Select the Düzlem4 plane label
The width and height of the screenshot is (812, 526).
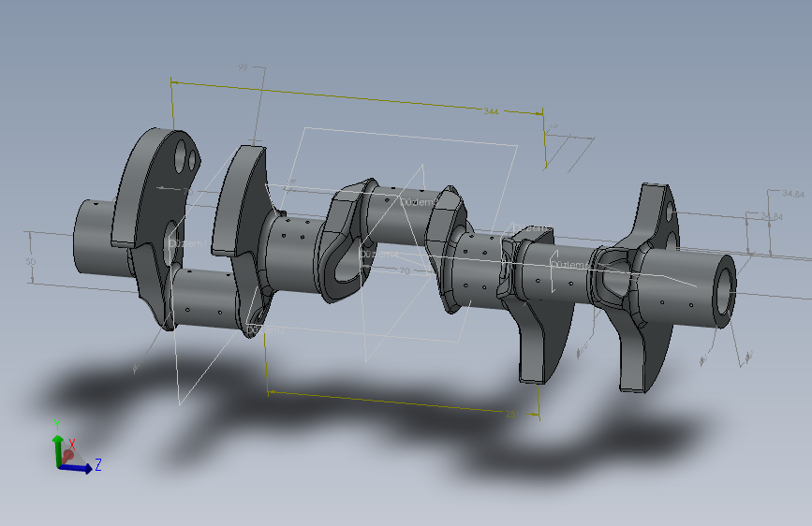coord(378,254)
